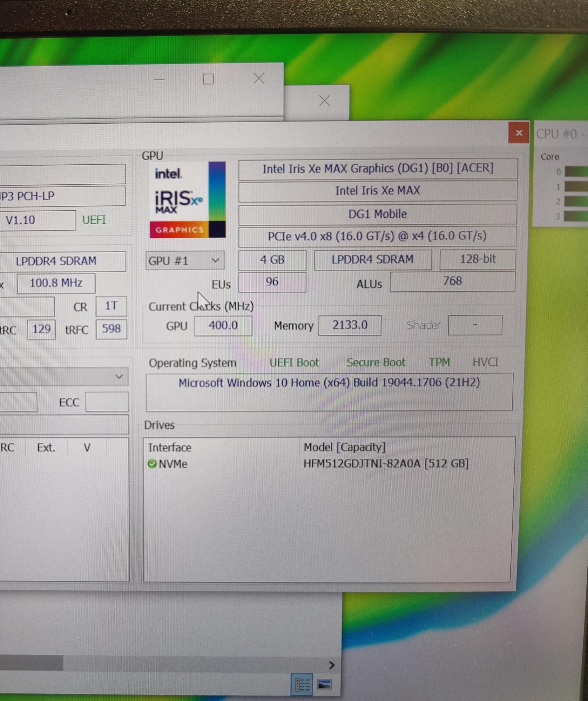Click the Memory clock value 2133.0
Screen dimensions: 588x701
pos(350,325)
